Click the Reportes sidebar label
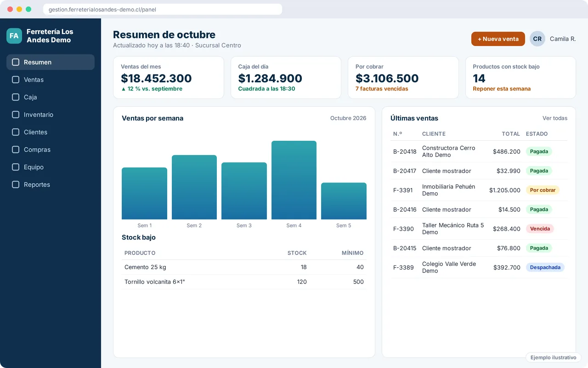This screenshot has width=588, height=368. pyautogui.click(x=37, y=184)
